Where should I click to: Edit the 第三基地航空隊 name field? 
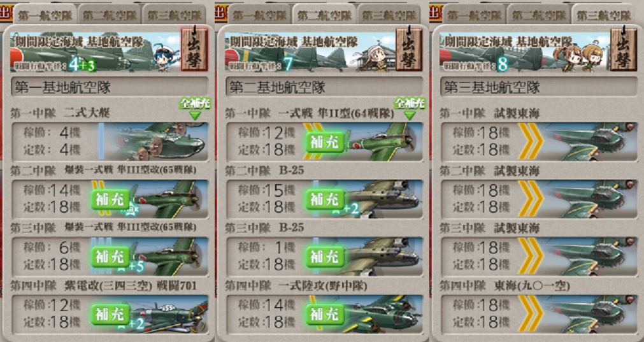[539, 87]
